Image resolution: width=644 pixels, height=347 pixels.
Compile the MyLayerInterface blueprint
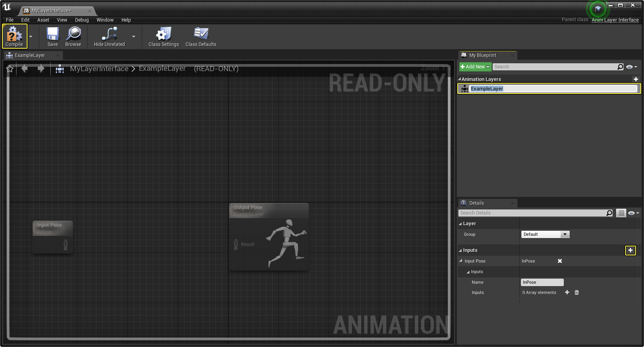[x=15, y=36]
